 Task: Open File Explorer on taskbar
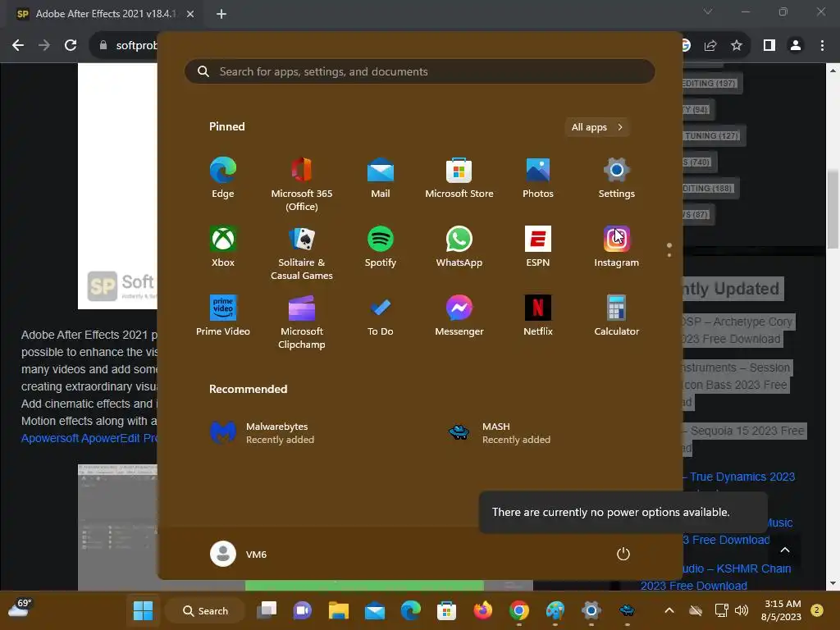(x=339, y=610)
